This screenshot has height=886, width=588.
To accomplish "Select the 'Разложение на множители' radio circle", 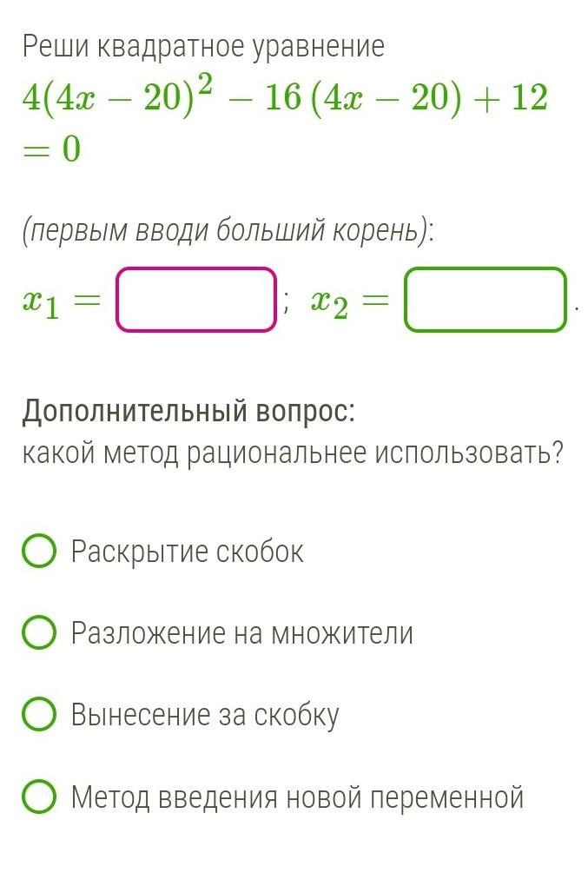I will coord(39,633).
